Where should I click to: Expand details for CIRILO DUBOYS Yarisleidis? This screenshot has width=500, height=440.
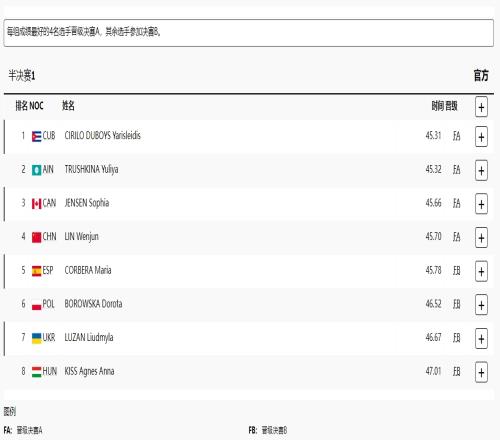click(481, 137)
